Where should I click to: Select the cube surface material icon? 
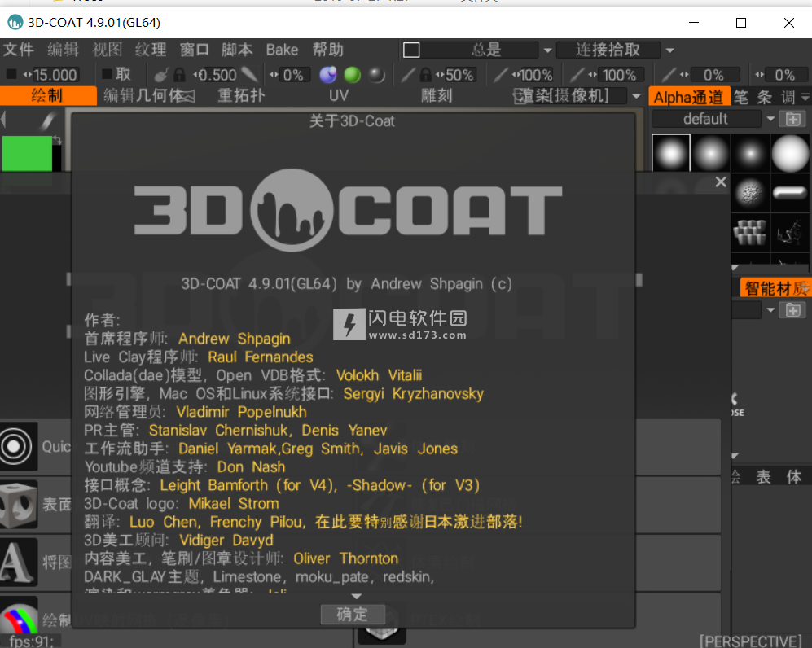click(x=19, y=504)
